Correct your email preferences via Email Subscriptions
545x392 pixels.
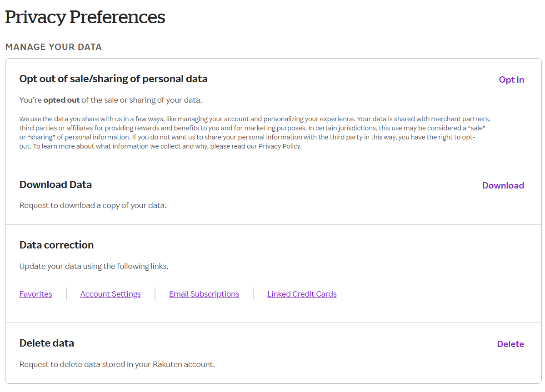coord(204,293)
